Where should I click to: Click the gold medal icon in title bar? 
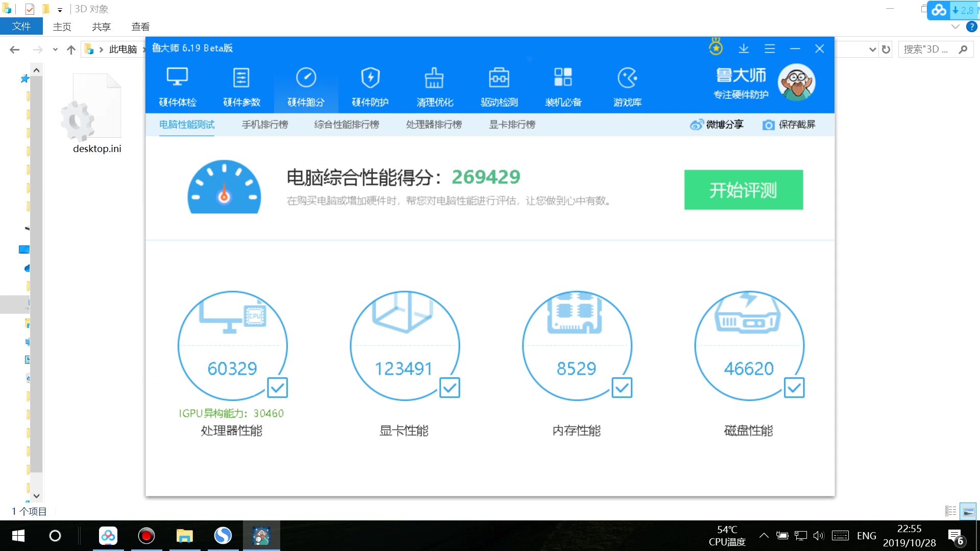pyautogui.click(x=716, y=47)
